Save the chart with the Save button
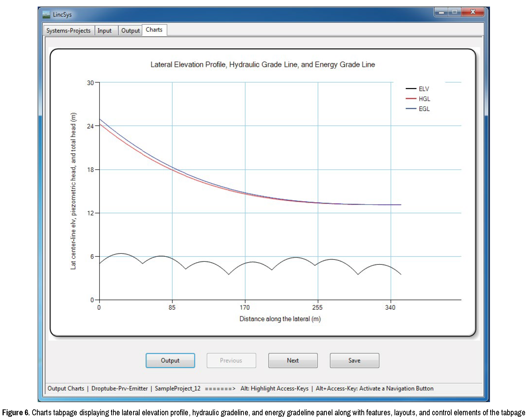 point(354,360)
